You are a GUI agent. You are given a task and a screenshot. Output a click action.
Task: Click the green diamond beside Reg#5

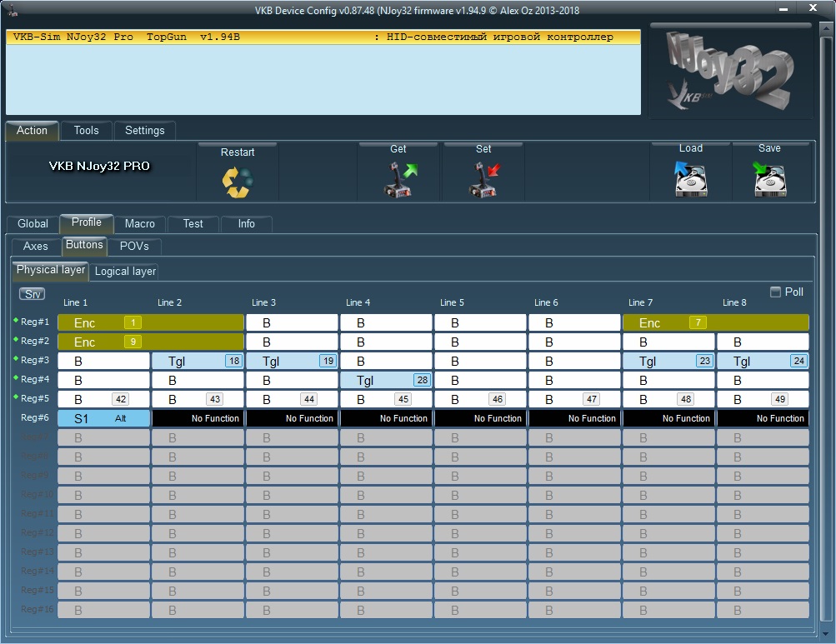(x=15, y=398)
